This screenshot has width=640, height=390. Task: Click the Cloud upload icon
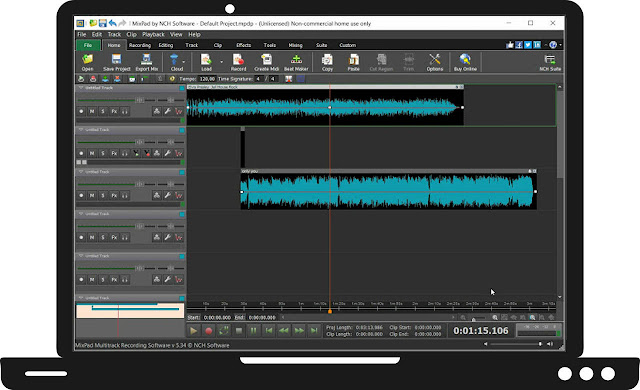(174, 60)
